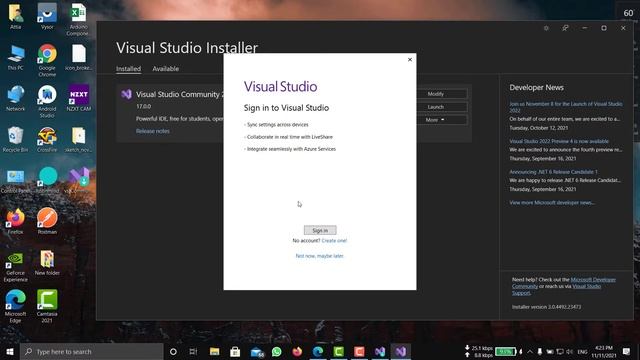640x360 pixels.
Task: Open '.NET 6 Release Candidate 1' news link
Action: pyautogui.click(x=553, y=172)
